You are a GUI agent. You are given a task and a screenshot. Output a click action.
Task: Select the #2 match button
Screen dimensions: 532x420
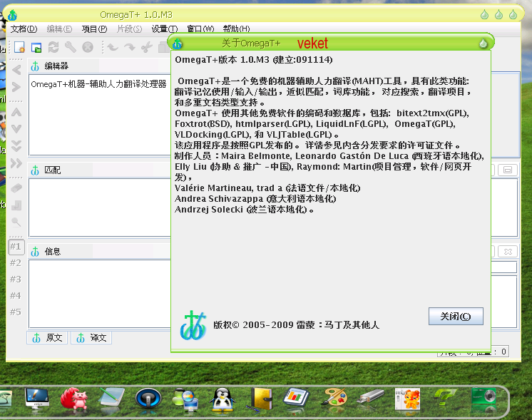coord(16,263)
